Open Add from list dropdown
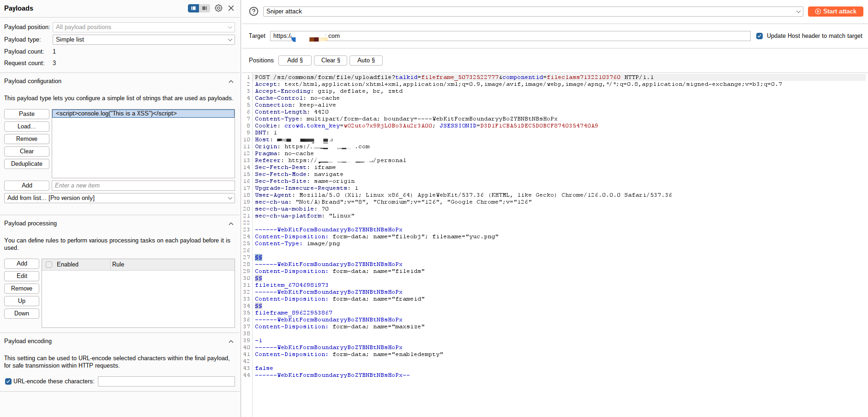The height and width of the screenshot is (417, 868). (120, 198)
